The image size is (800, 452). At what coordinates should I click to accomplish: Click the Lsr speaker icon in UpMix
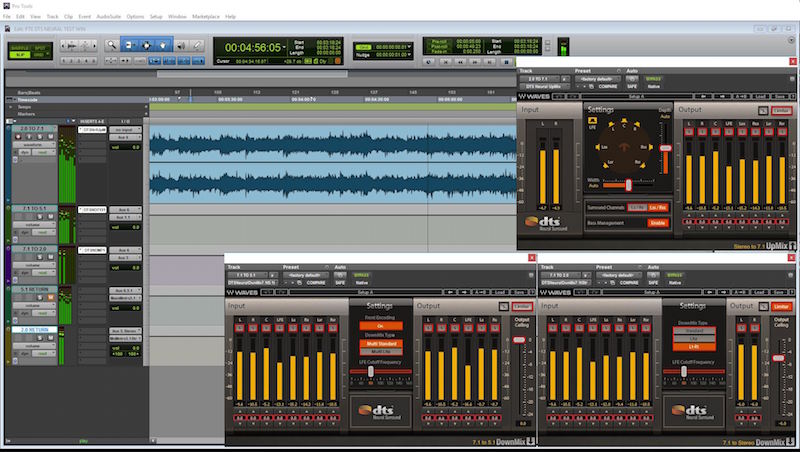click(x=606, y=166)
